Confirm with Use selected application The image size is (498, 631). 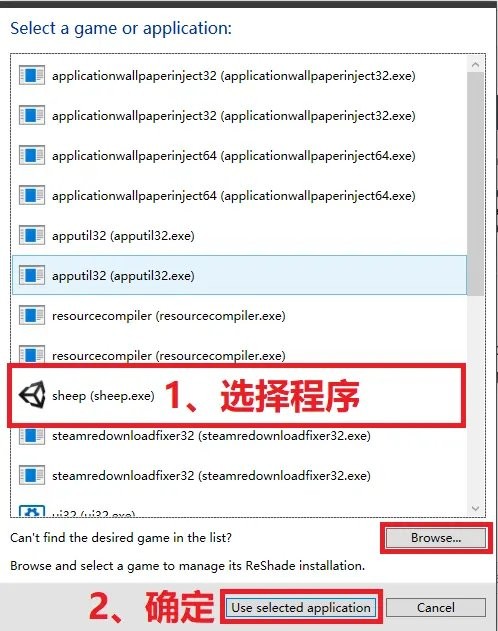[x=301, y=607]
